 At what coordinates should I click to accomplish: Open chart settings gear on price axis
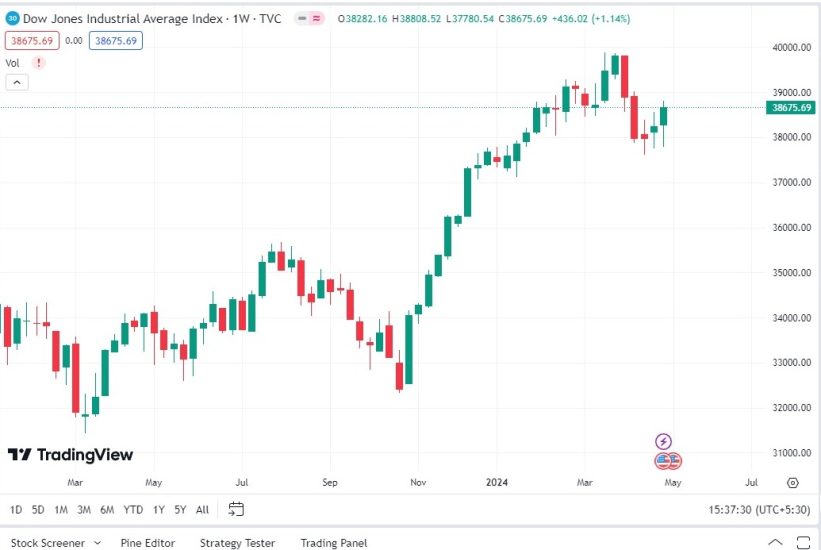pos(792,482)
